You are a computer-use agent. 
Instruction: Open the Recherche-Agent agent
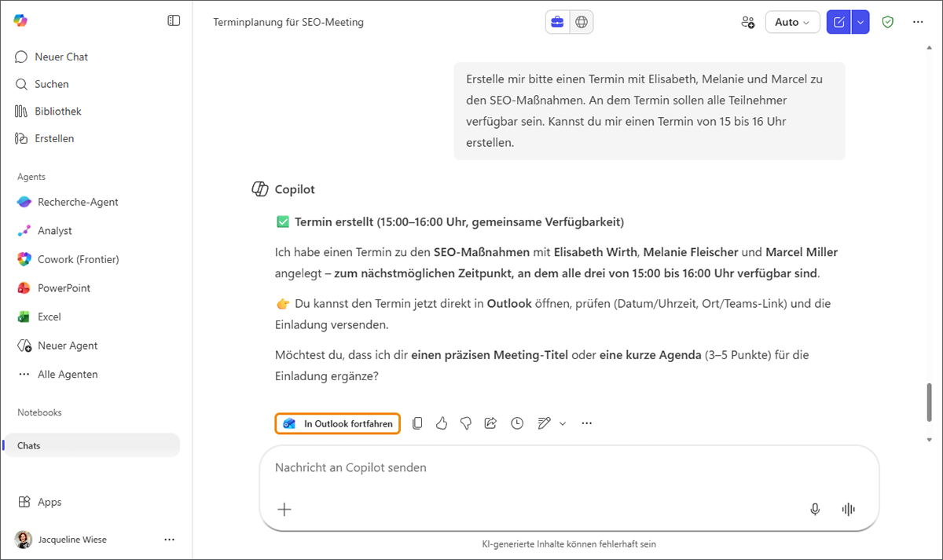click(78, 202)
